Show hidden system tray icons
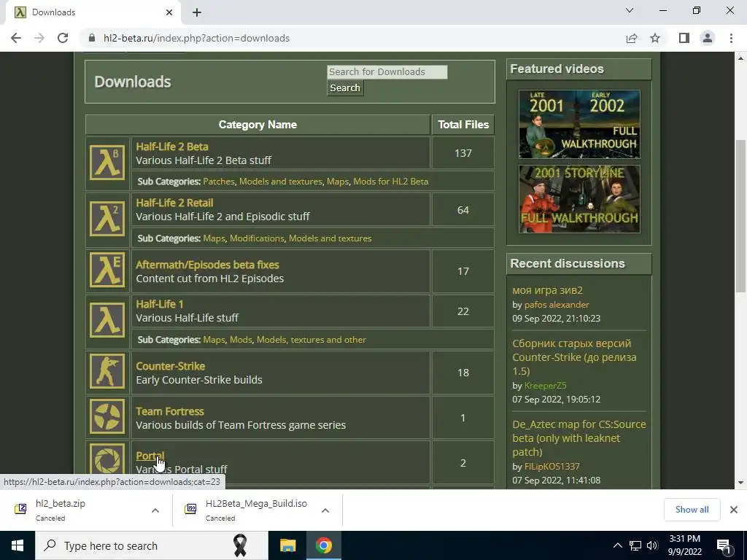Viewport: 747px width, 560px height. (x=617, y=545)
